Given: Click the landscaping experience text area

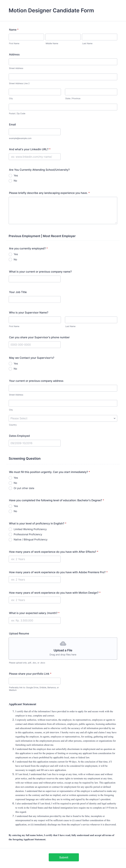Looking at the screenshot, I should tap(63, 210).
